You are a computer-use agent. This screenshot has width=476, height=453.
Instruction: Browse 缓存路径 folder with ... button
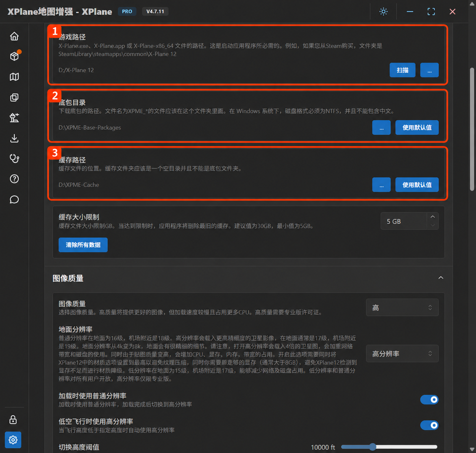tap(381, 185)
